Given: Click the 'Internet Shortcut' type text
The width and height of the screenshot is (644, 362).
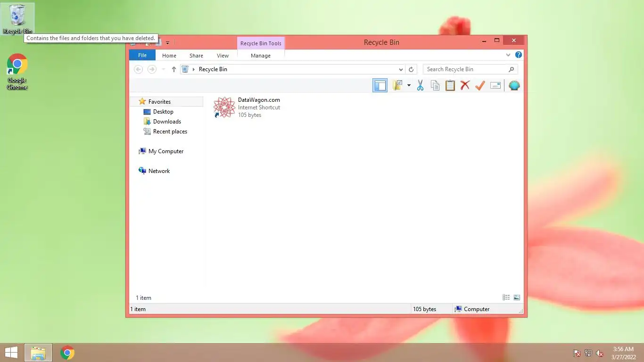Looking at the screenshot, I should coord(259,107).
